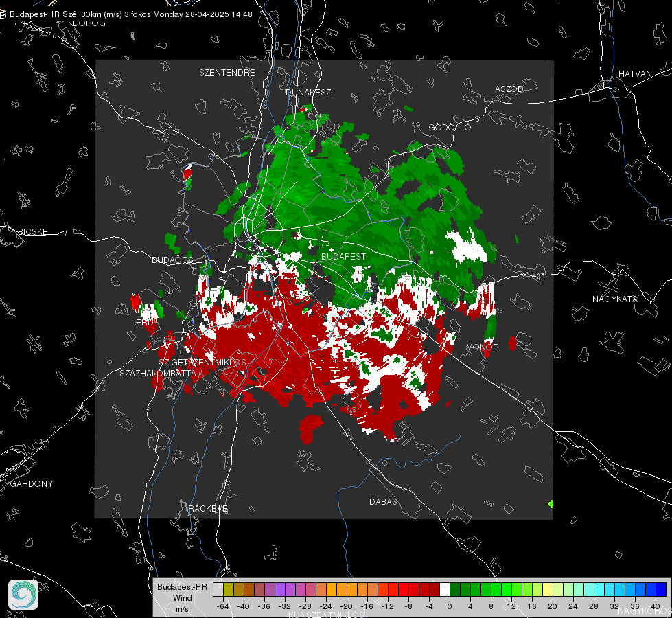This screenshot has height=618, width=672.
Task: Click the 40 legend tick value
Action: [x=656, y=606]
